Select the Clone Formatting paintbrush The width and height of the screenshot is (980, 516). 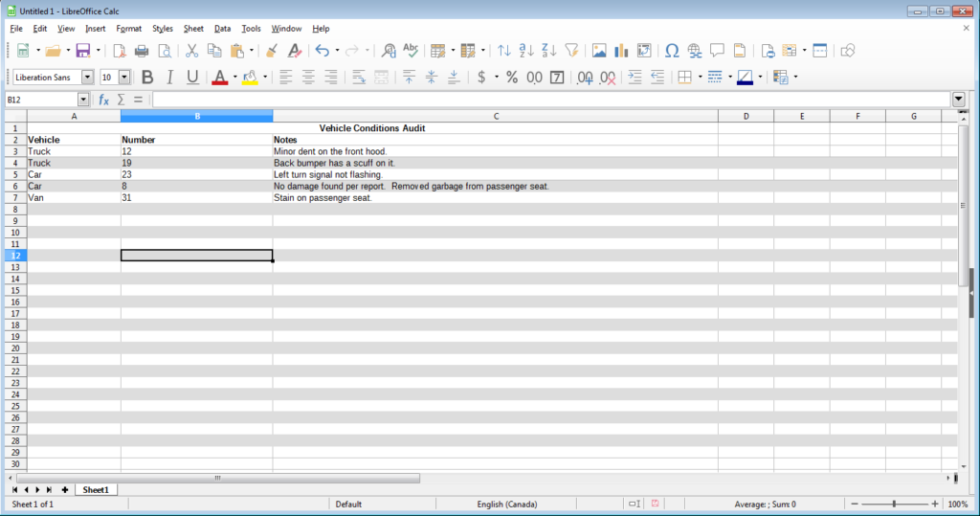click(272, 51)
